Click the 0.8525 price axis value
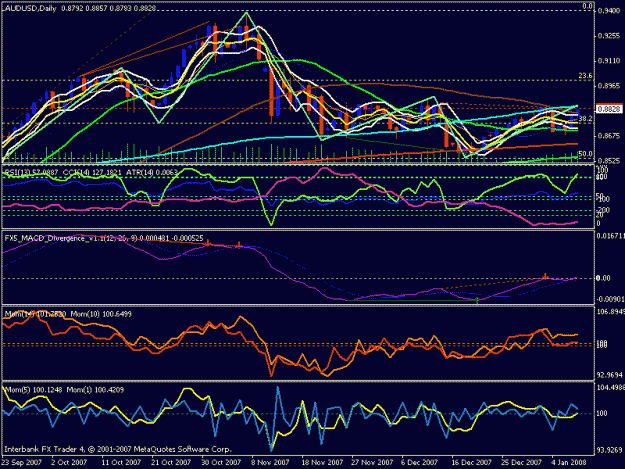 [609, 161]
